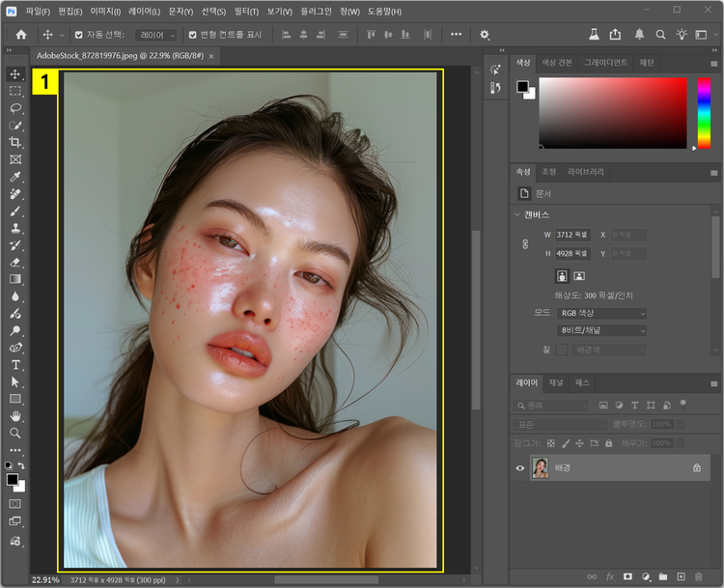Hide the 배경 layer with eye icon
The height and width of the screenshot is (588, 724).
pos(519,467)
